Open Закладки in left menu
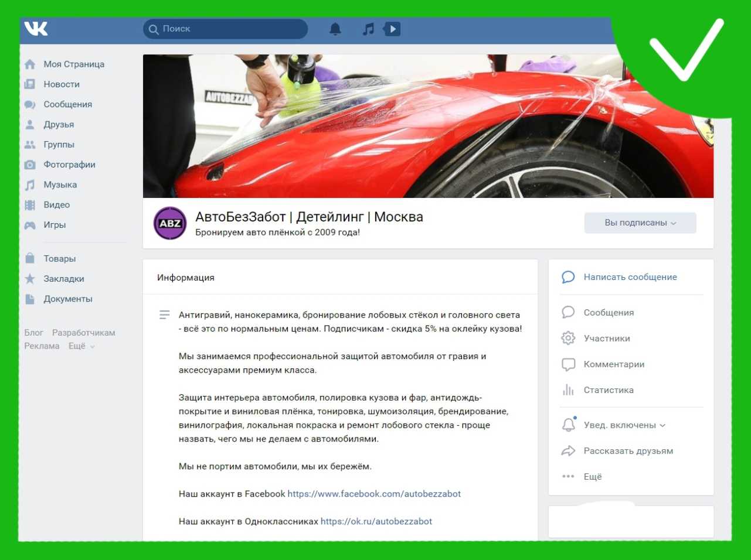Viewport: 751px width, 560px height. [x=64, y=279]
